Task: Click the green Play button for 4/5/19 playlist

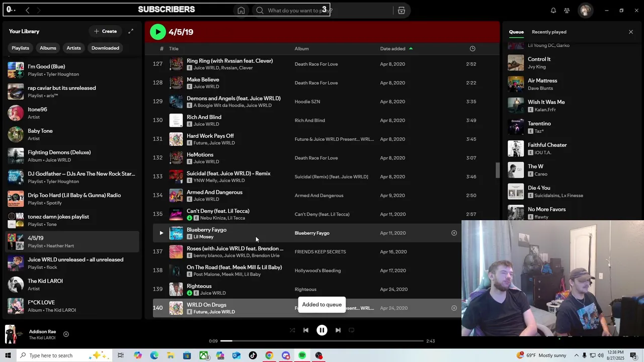Action: pos(158,32)
